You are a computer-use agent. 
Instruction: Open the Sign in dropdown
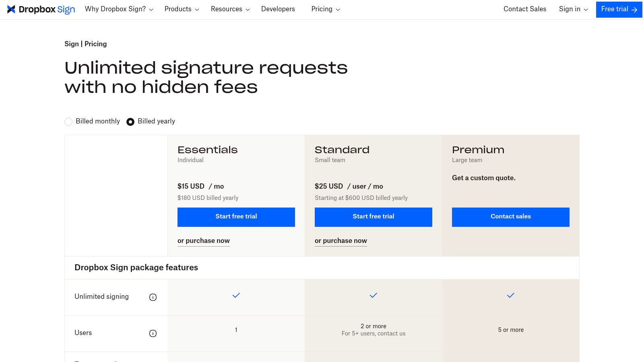pos(573,9)
